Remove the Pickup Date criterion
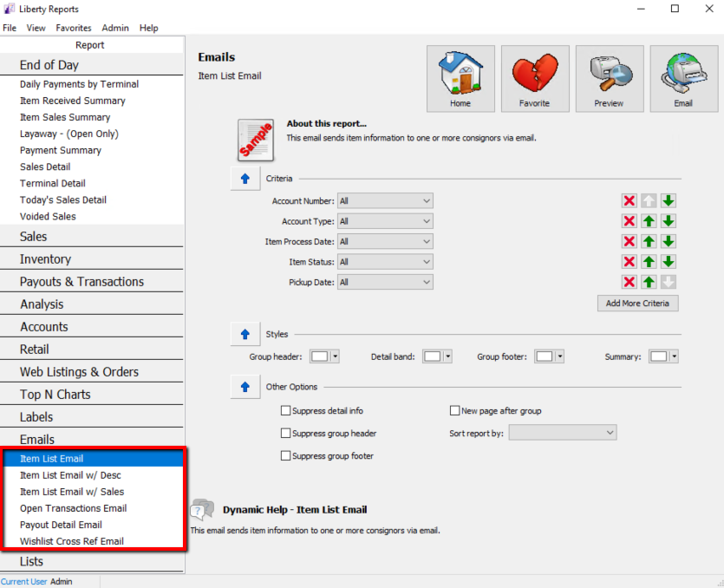This screenshot has width=724, height=588. click(x=629, y=282)
